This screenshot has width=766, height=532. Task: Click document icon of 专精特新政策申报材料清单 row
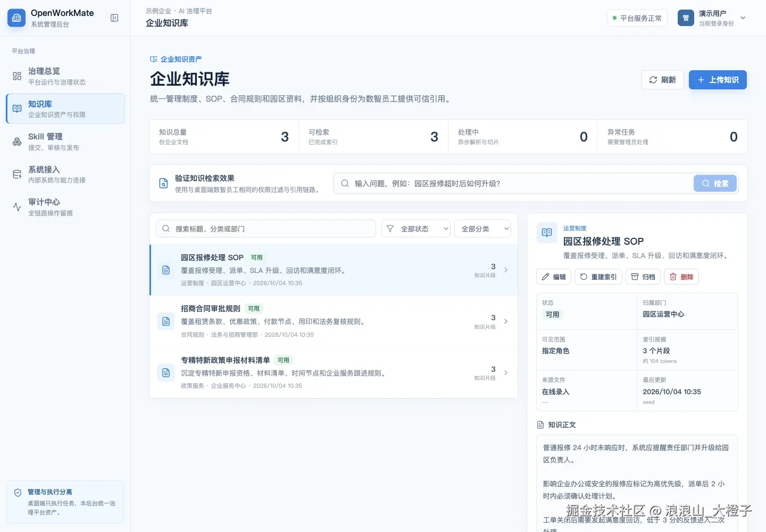166,373
